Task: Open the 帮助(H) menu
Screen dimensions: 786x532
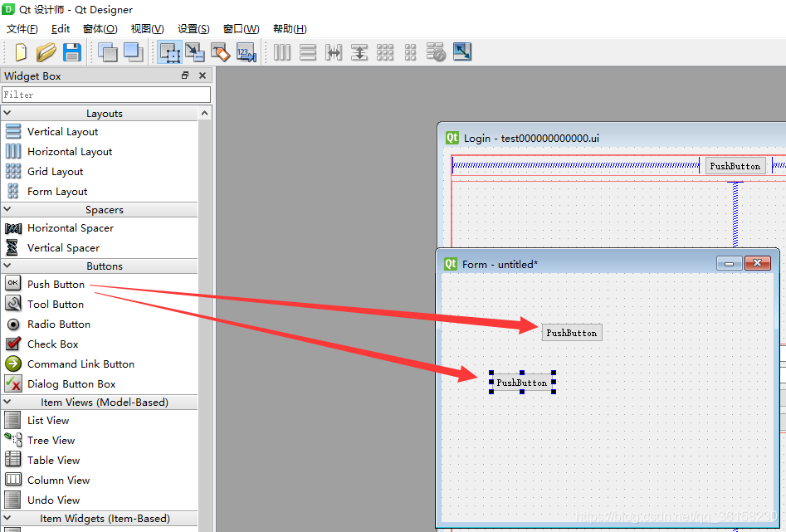Action: point(290,29)
